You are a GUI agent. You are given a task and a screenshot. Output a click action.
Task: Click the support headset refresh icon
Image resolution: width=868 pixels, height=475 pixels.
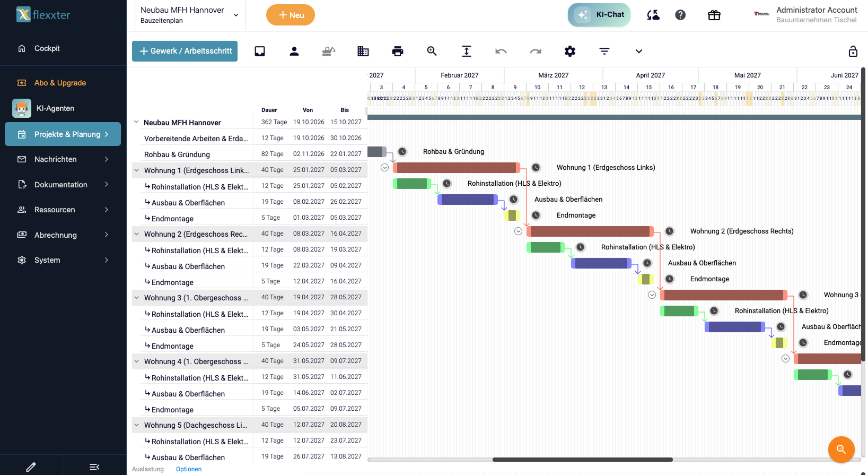tap(653, 15)
